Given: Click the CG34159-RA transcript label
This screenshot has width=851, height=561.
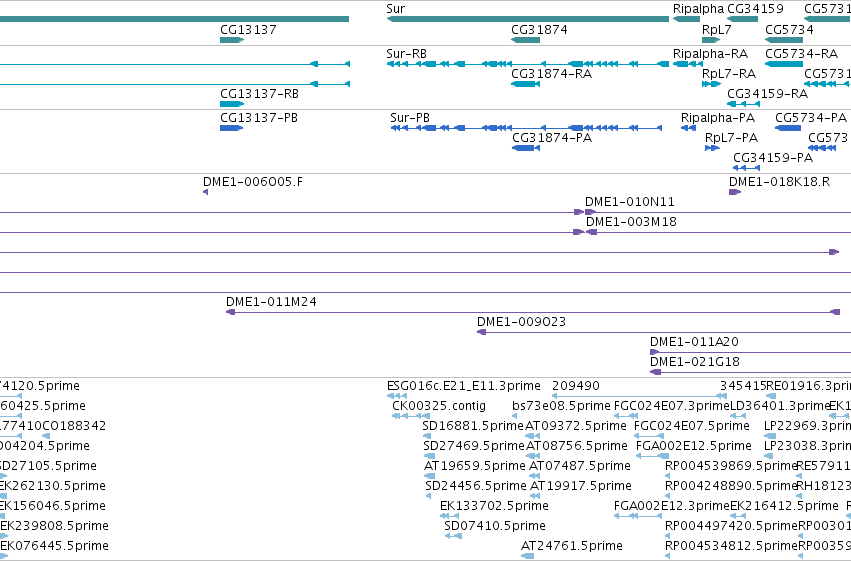Looking at the screenshot, I should click(x=767, y=94).
